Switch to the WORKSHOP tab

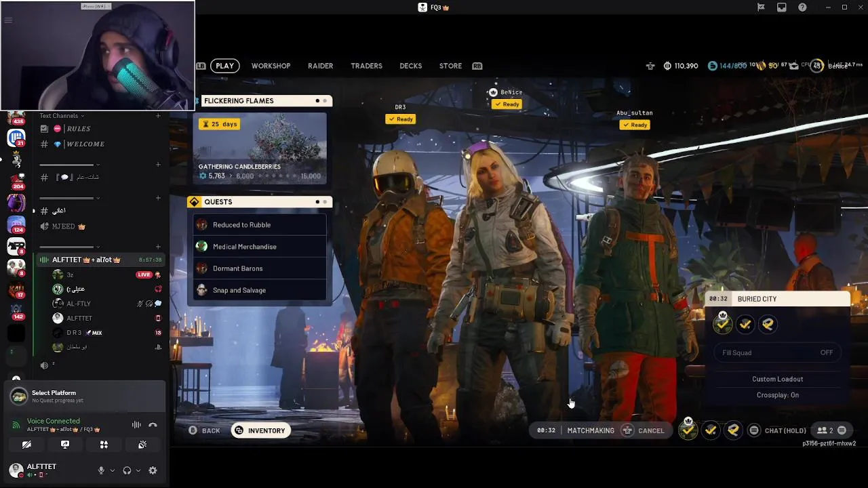click(271, 66)
